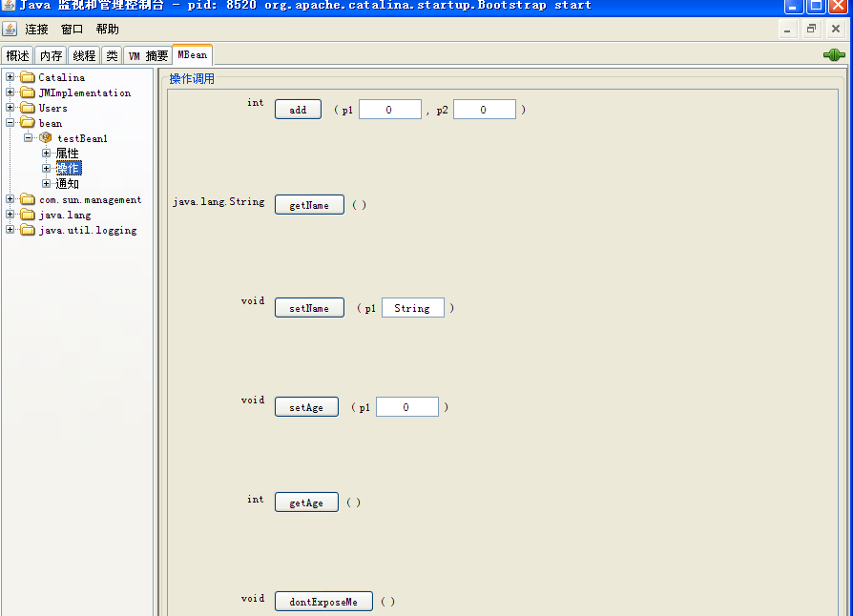Expand the java.lang tree node
Screen dimensions: 853x616
coord(10,215)
